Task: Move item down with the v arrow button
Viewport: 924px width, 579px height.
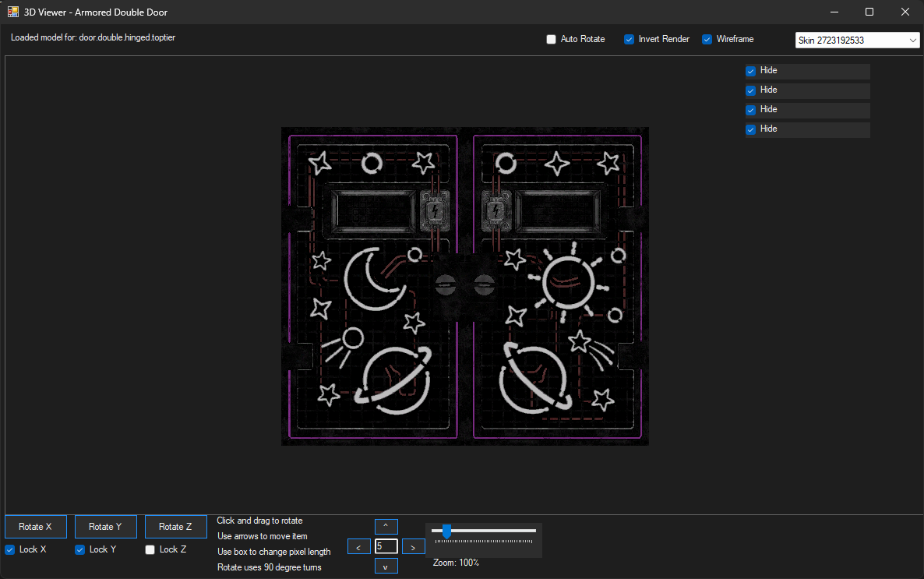Action: pos(386,566)
